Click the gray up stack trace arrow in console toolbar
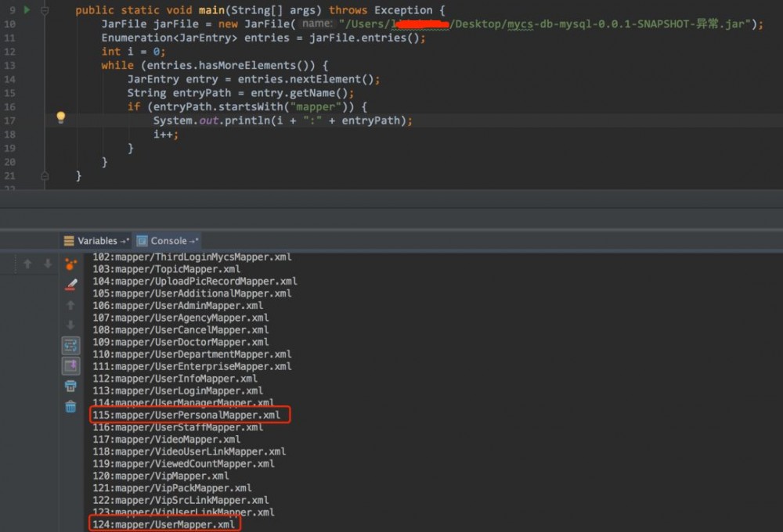Screen dimensions: 783x532 70,305
